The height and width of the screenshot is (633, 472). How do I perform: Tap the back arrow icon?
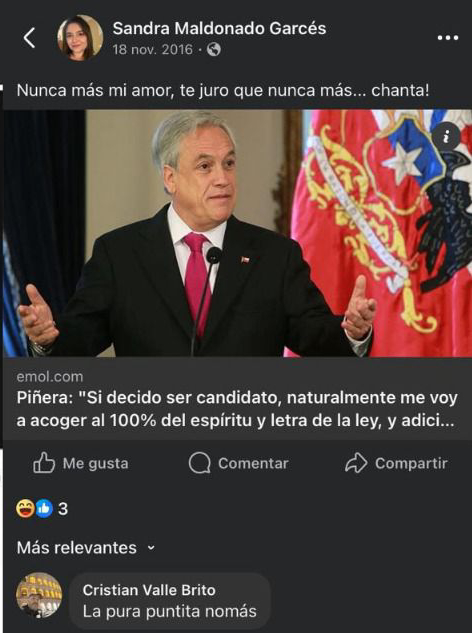[29, 38]
